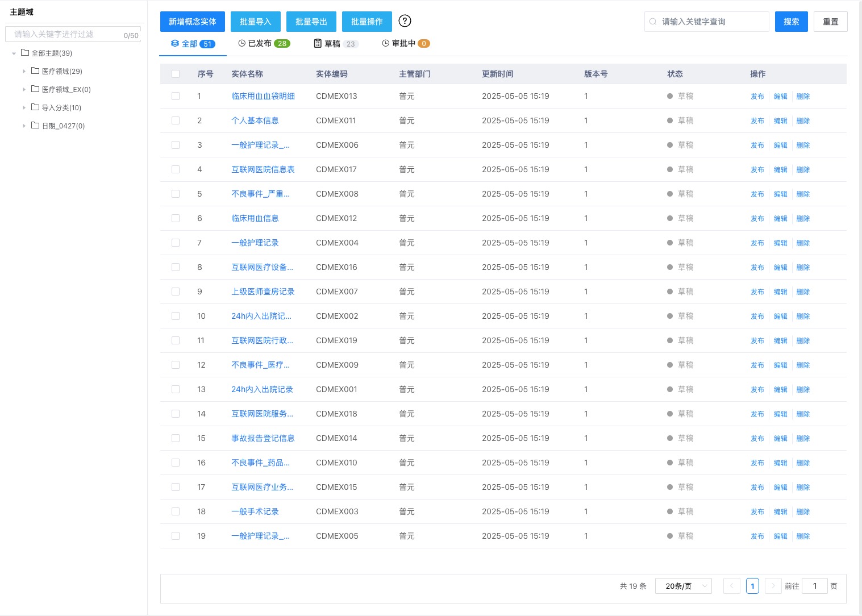This screenshot has width=862, height=616.
Task: Open the 20条/页 page size dropdown
Action: (x=683, y=586)
